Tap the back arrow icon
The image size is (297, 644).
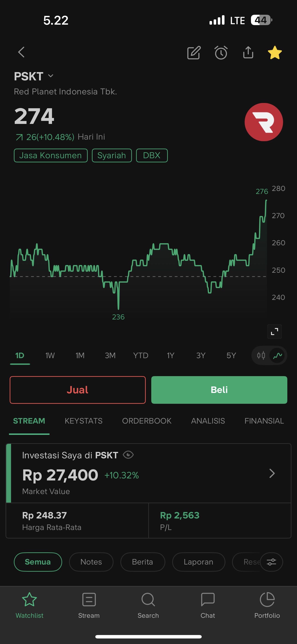(x=21, y=52)
